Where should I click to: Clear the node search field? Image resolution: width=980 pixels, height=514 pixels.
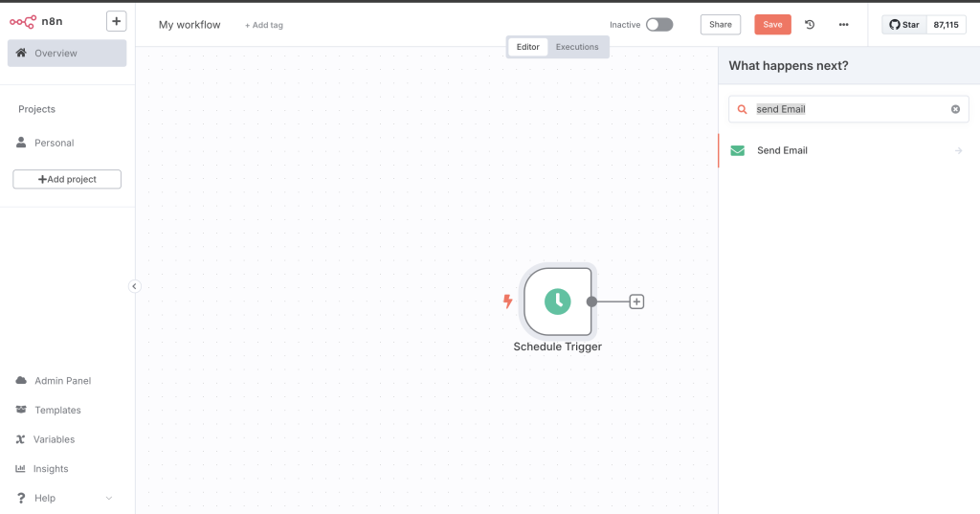coord(955,109)
